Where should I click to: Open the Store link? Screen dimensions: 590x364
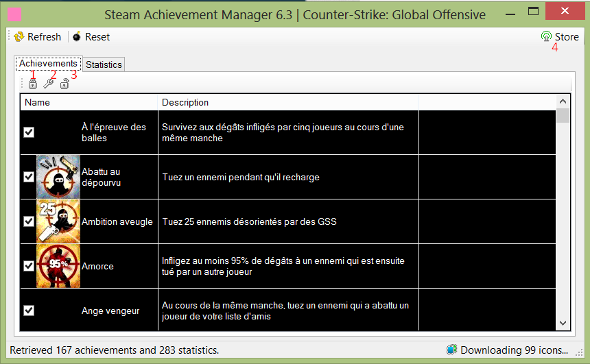[x=560, y=37]
